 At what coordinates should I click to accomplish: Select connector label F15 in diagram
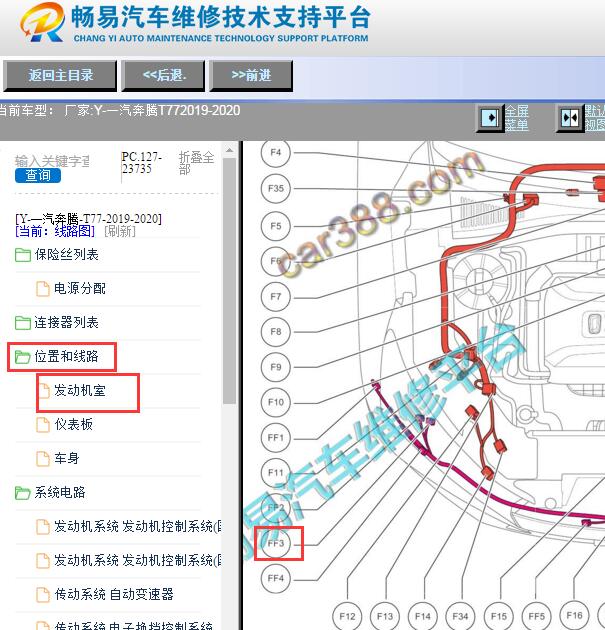click(499, 616)
